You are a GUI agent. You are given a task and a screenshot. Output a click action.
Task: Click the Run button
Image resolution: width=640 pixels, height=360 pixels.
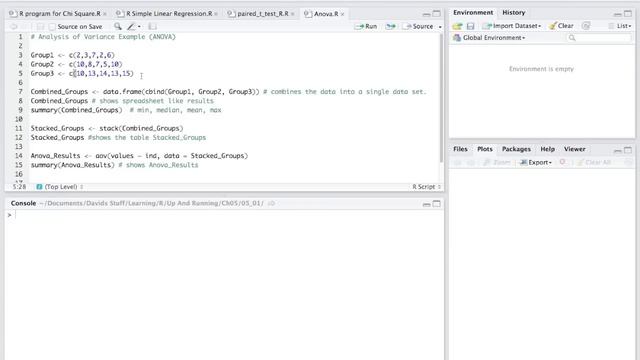pos(367,26)
